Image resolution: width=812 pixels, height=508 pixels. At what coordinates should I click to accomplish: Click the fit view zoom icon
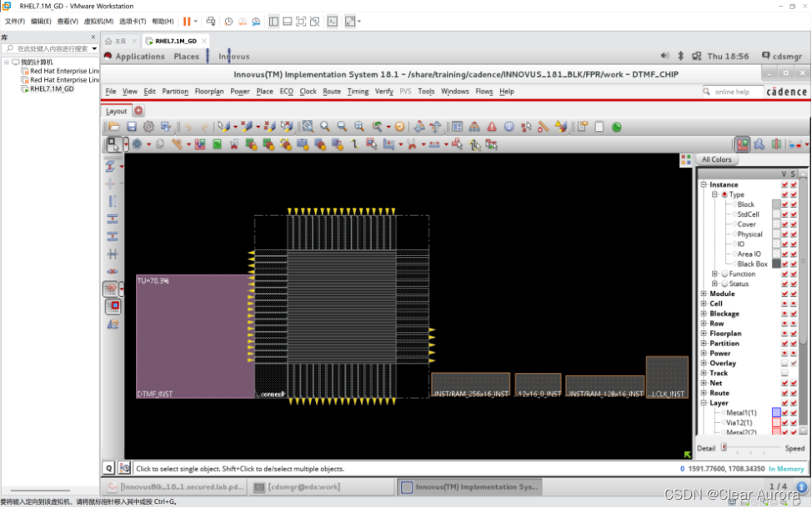click(x=308, y=127)
